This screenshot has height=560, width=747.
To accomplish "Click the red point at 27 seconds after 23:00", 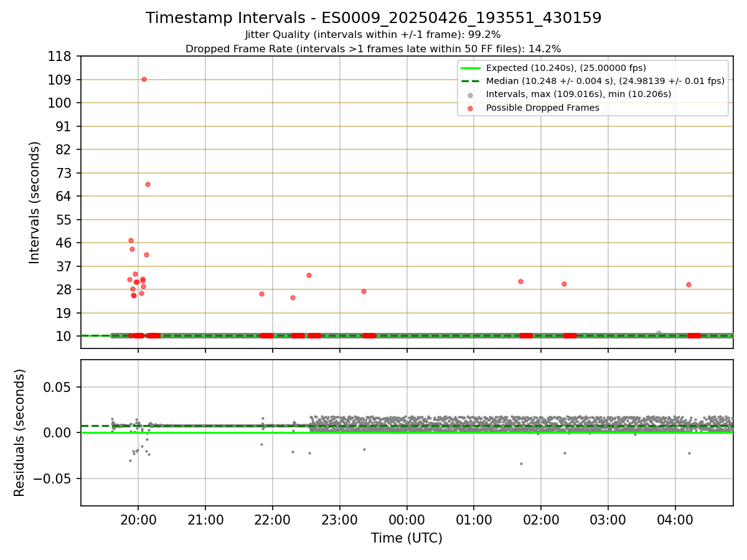I will point(364,291).
